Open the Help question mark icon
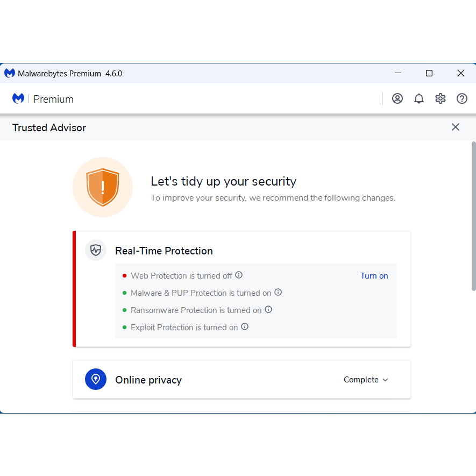 pos(462,98)
